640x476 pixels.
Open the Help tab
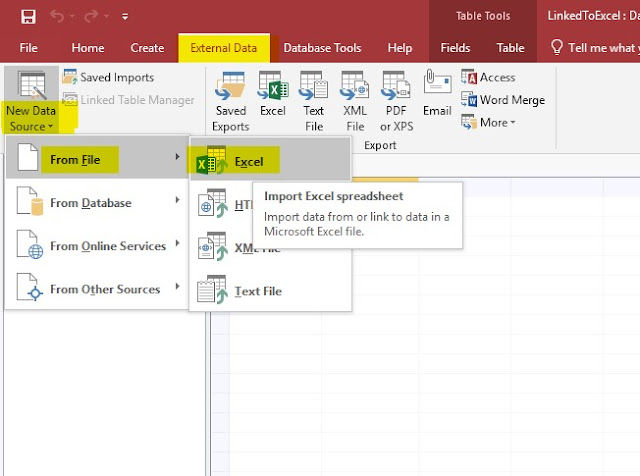(400, 48)
